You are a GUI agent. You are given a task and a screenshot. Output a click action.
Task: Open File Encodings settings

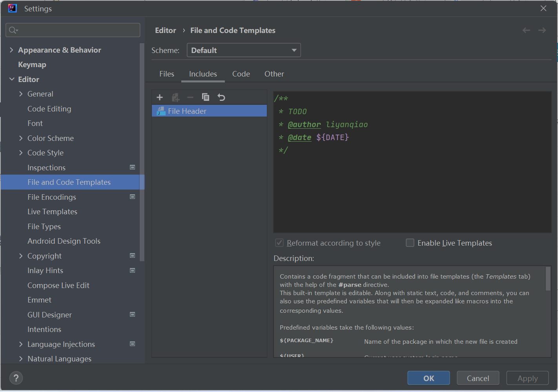[52, 197]
